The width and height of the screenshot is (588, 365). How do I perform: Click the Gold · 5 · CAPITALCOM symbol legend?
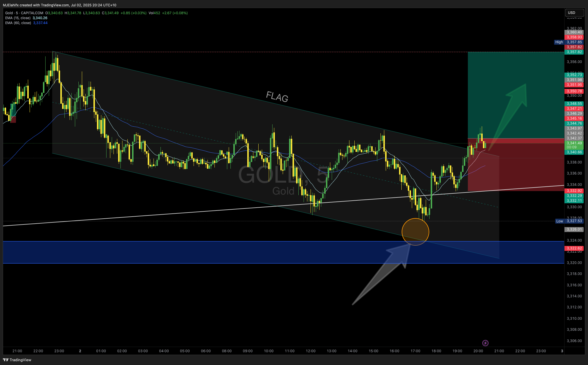(x=24, y=13)
